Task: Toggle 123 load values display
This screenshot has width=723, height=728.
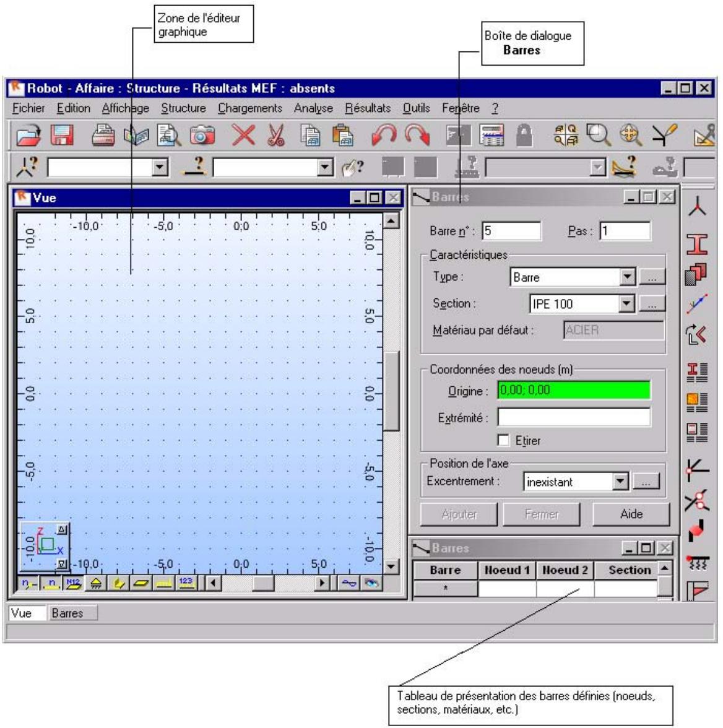Action: click(186, 583)
